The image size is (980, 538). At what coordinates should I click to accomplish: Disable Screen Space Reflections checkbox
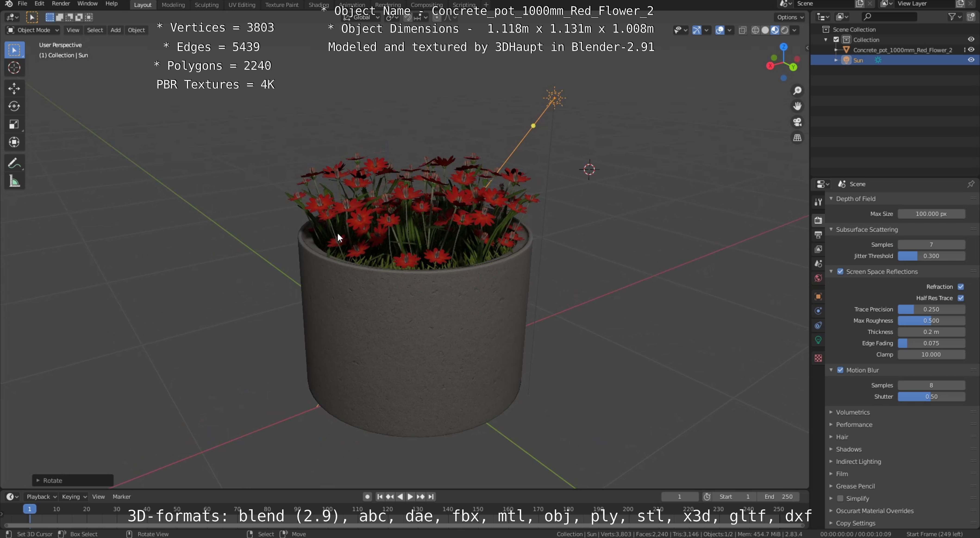click(840, 272)
